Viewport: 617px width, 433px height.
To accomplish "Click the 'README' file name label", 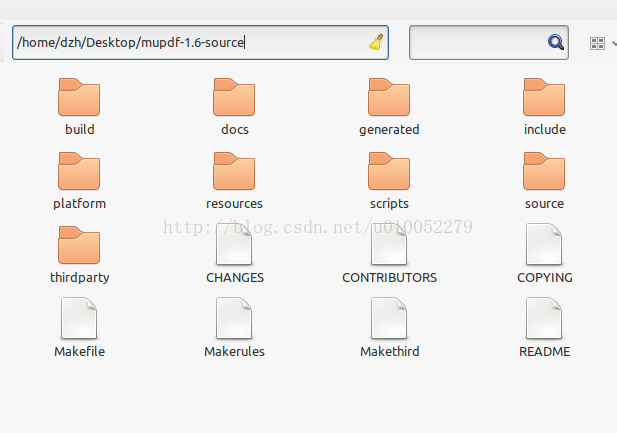I will 545,352.
